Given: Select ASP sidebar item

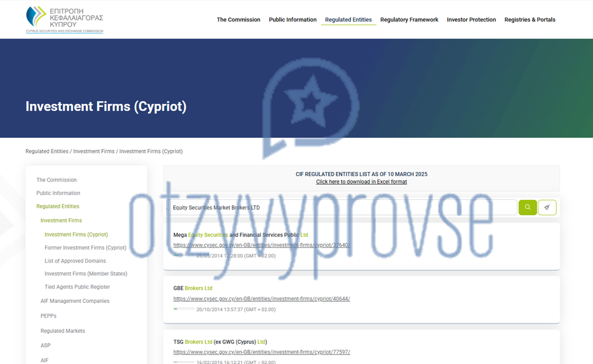Looking at the screenshot, I should [45, 346].
